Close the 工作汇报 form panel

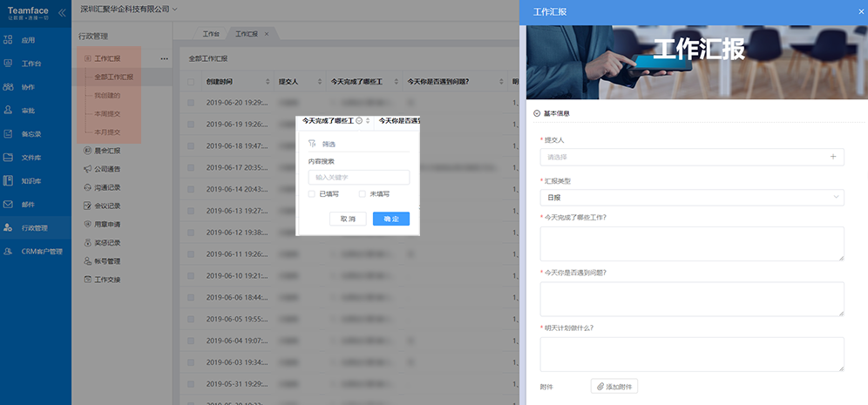[861, 11]
